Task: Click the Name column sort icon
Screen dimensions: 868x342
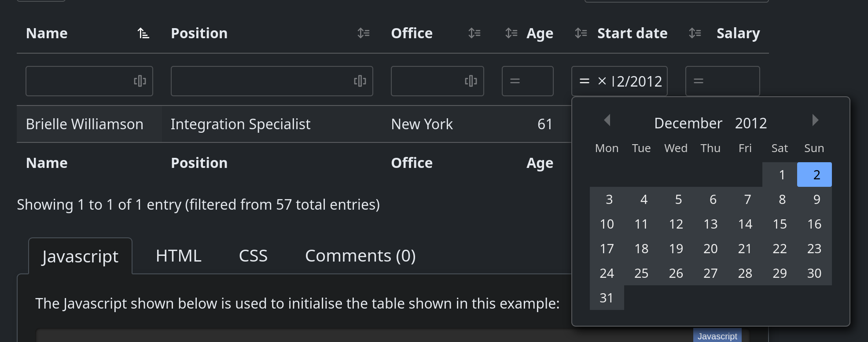Action: pyautogui.click(x=143, y=33)
